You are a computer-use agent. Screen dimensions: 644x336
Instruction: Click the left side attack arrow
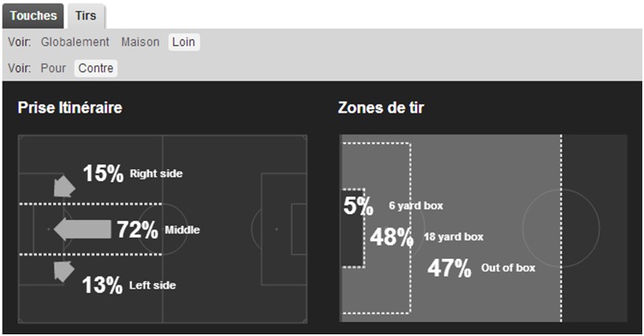pyautogui.click(x=64, y=272)
